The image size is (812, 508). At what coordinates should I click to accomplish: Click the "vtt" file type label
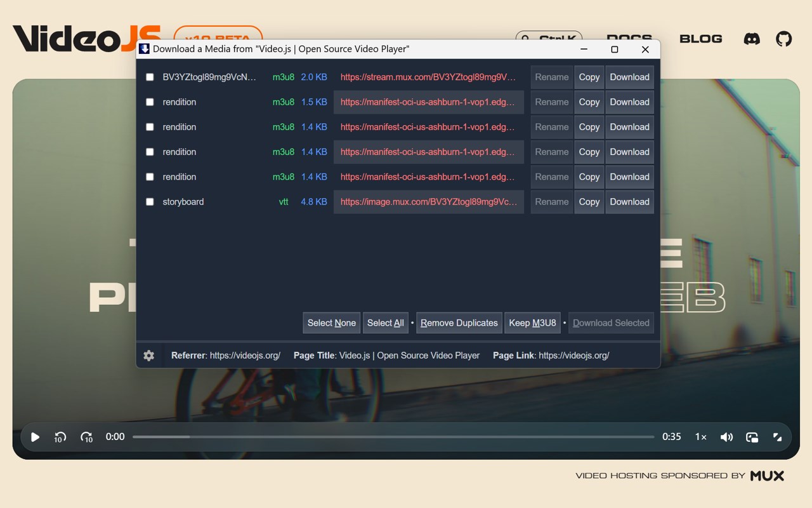(x=284, y=202)
